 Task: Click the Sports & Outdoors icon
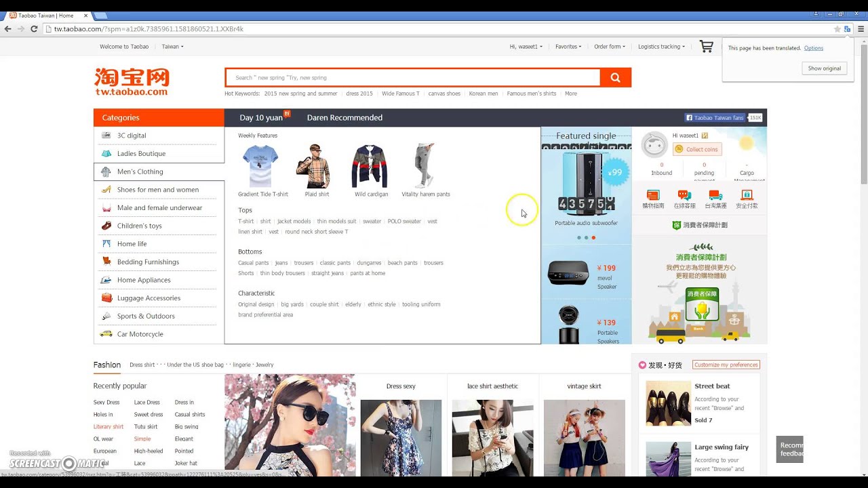pyautogui.click(x=106, y=316)
